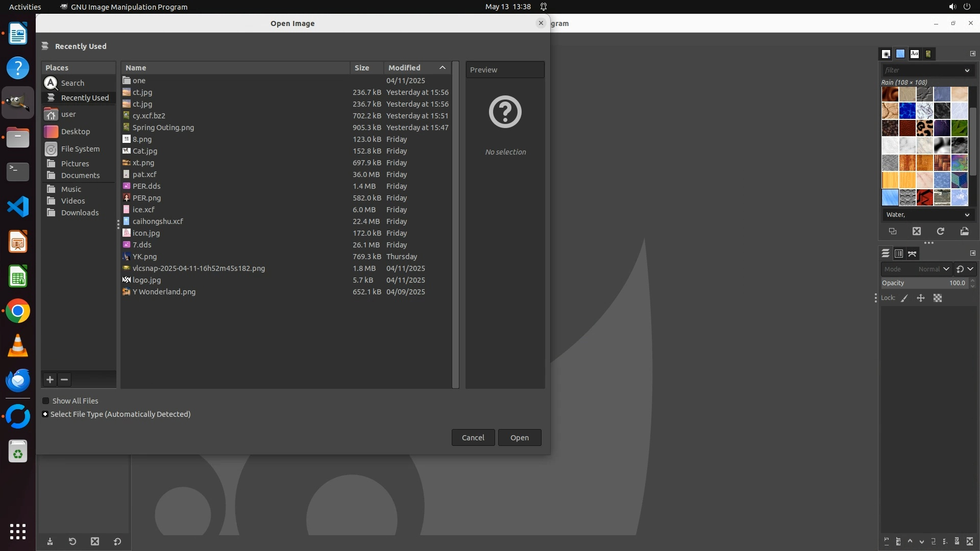Click the Cancel button
980x551 pixels.
coord(473,438)
